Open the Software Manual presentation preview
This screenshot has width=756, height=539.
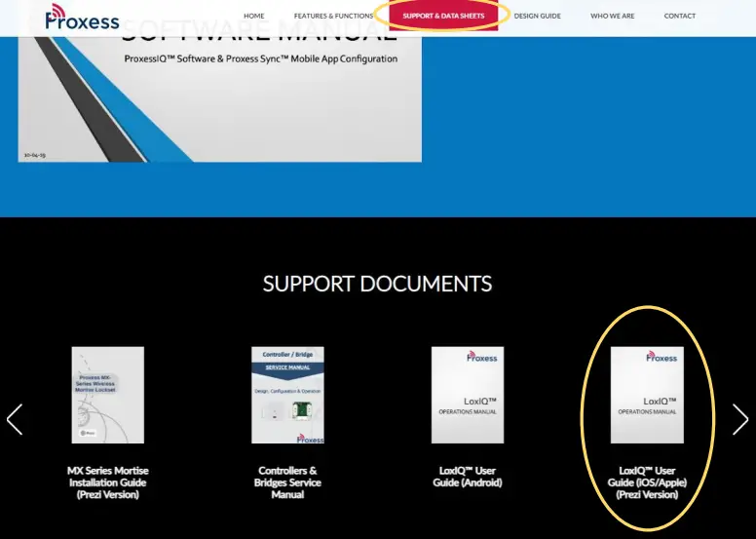point(220,98)
